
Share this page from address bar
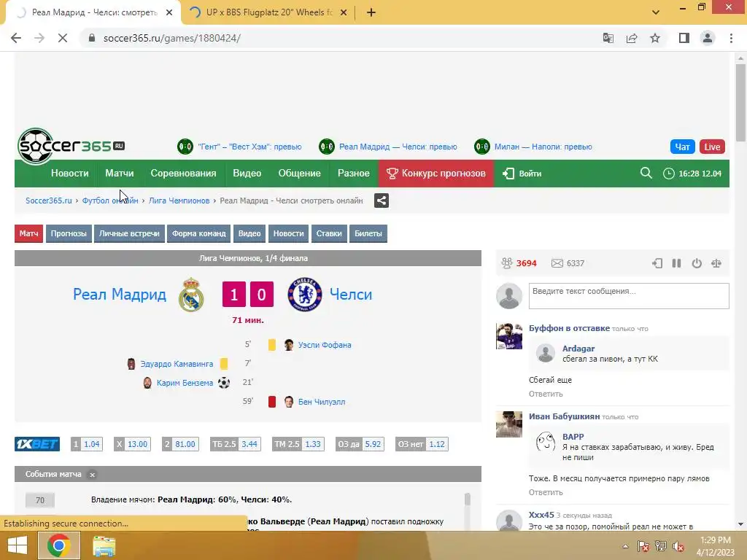click(632, 38)
